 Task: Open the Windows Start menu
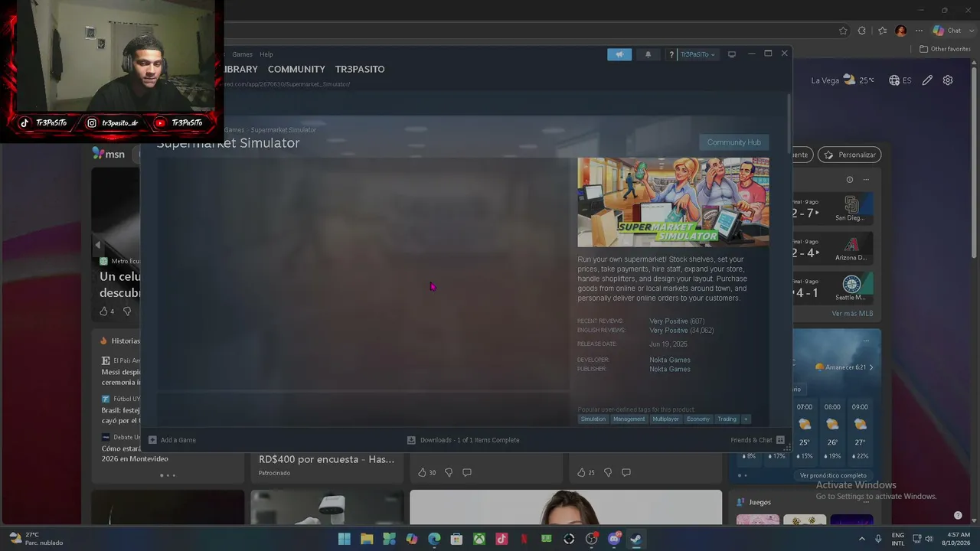click(x=345, y=539)
